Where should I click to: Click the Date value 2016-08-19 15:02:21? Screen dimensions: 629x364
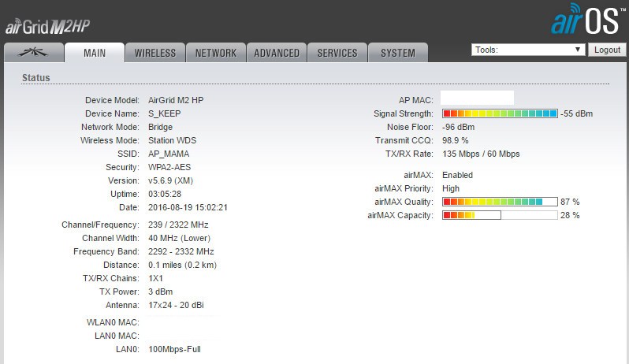[x=188, y=208]
